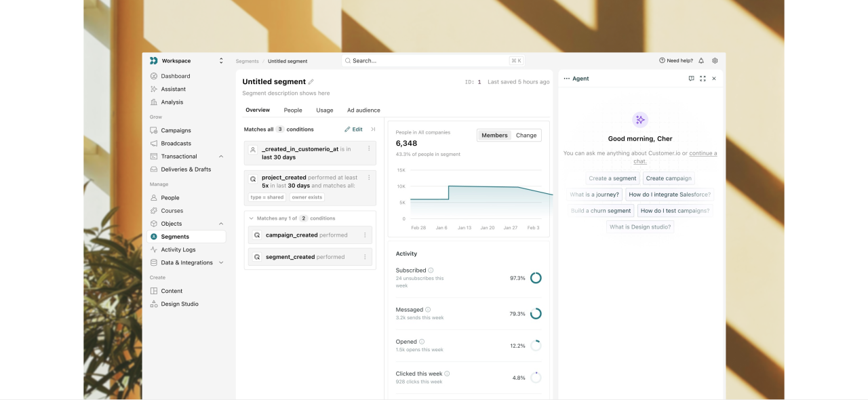Click the segment description placeholder text

coord(286,94)
